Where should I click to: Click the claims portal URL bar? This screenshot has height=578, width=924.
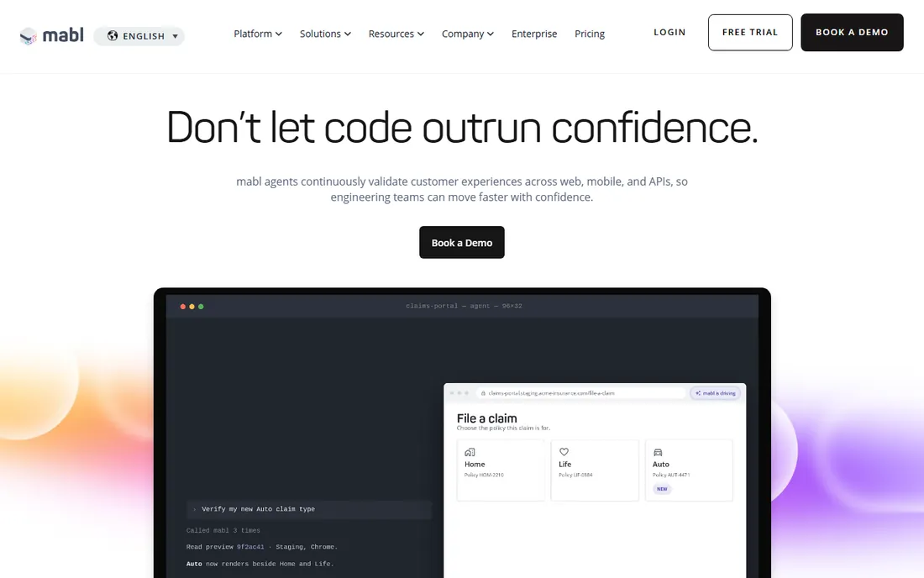point(581,393)
